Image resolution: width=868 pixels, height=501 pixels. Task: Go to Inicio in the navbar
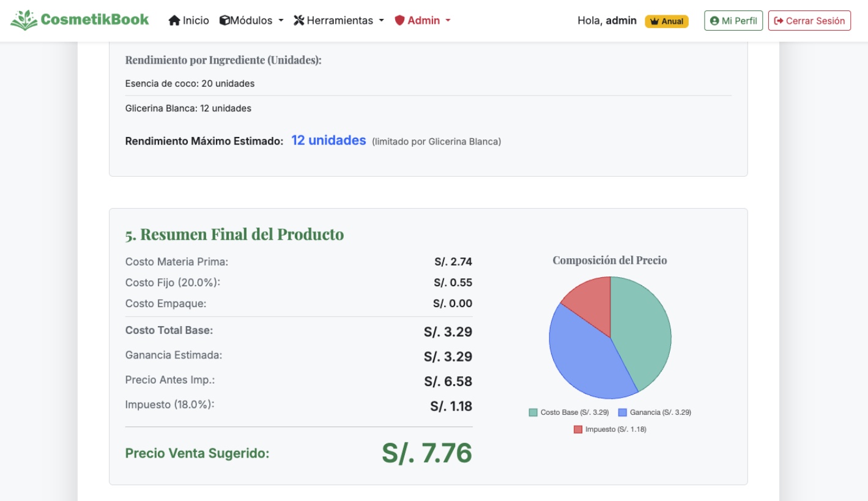pos(195,21)
